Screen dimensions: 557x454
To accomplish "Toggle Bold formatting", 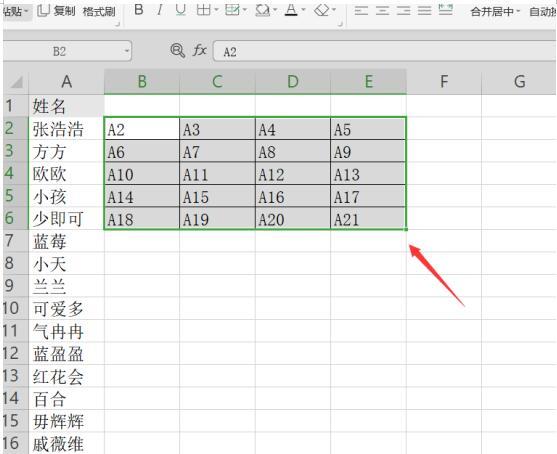I will [139, 10].
